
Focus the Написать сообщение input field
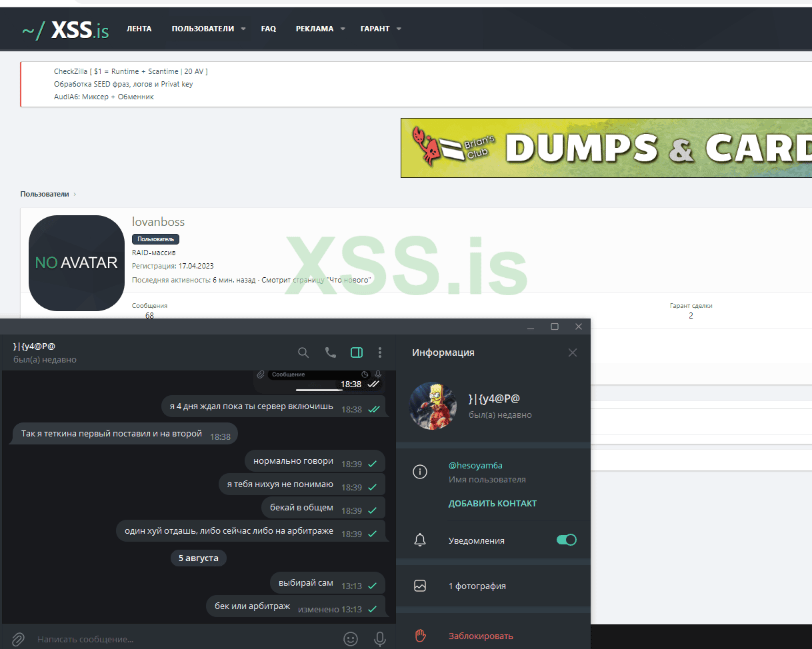pyautogui.click(x=187, y=639)
